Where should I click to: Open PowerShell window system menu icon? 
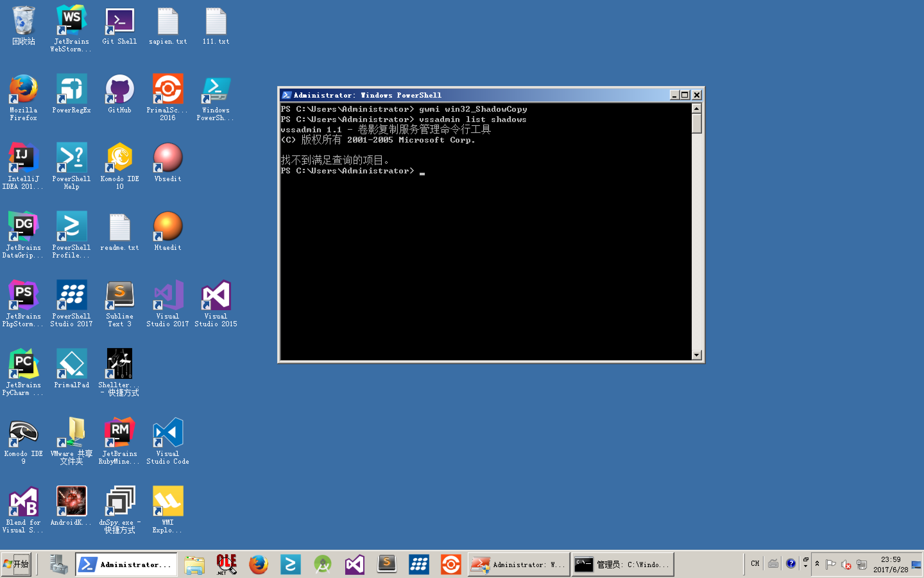click(x=286, y=95)
